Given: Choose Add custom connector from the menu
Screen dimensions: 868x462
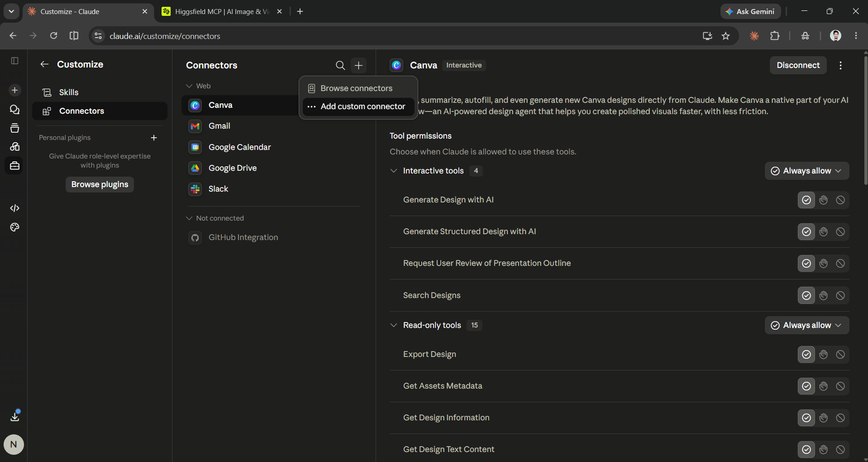Looking at the screenshot, I should [358, 106].
